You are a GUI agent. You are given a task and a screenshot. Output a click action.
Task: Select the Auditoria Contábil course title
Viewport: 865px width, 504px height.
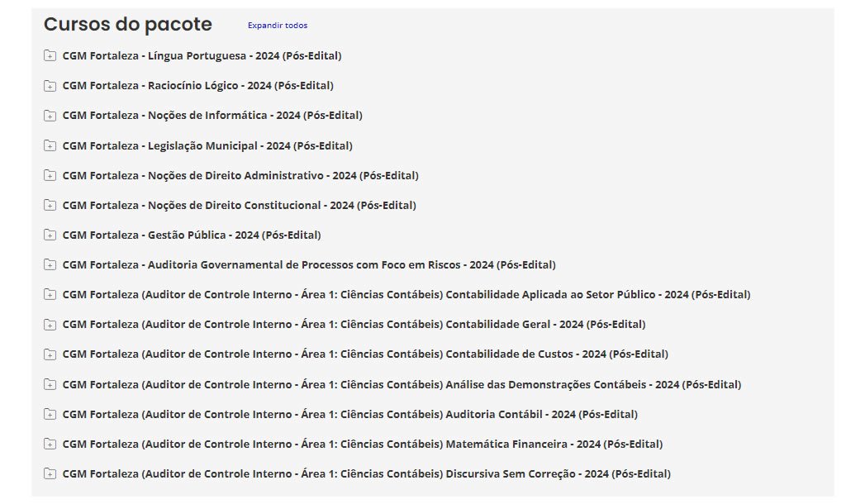(349, 414)
